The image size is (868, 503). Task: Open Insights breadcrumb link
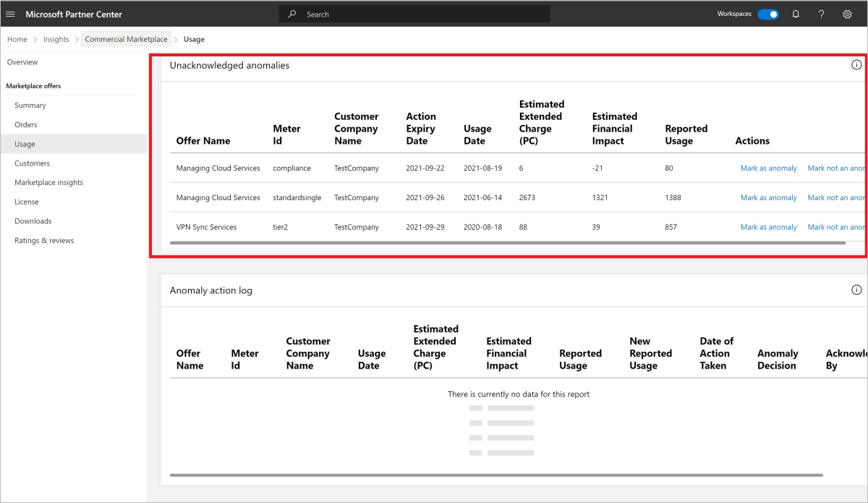pos(56,40)
